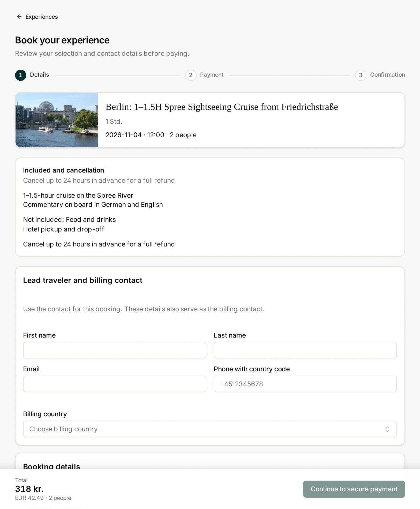Click the Included and cancellation heading
The height and width of the screenshot is (509, 420).
(63, 170)
